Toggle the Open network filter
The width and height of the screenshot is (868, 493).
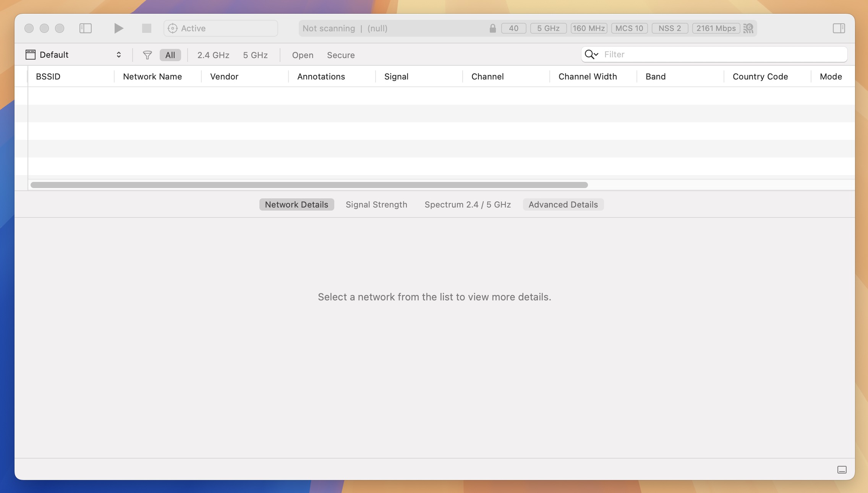point(302,54)
